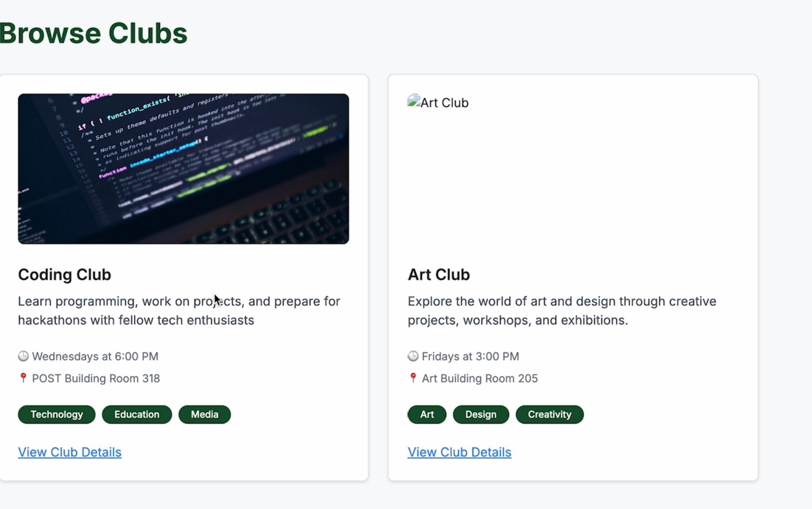This screenshot has width=812, height=509.
Task: Select the Education tag on Coding Club
Action: 137,414
